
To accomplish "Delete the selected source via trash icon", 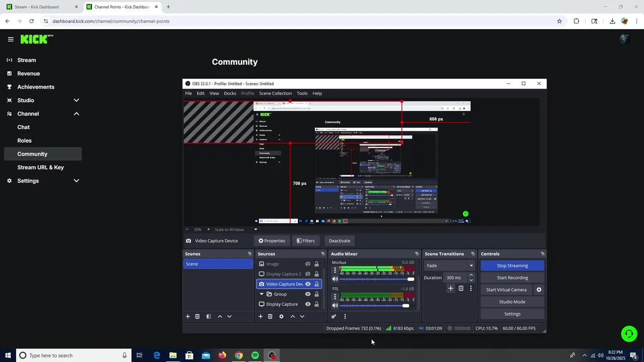I will point(270,316).
